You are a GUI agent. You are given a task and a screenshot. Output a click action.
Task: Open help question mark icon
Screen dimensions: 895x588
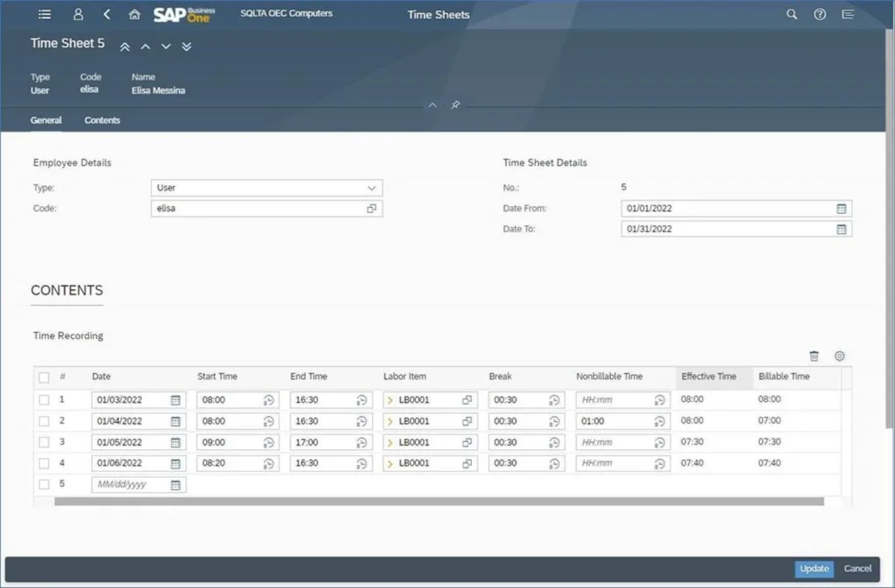[x=820, y=14]
